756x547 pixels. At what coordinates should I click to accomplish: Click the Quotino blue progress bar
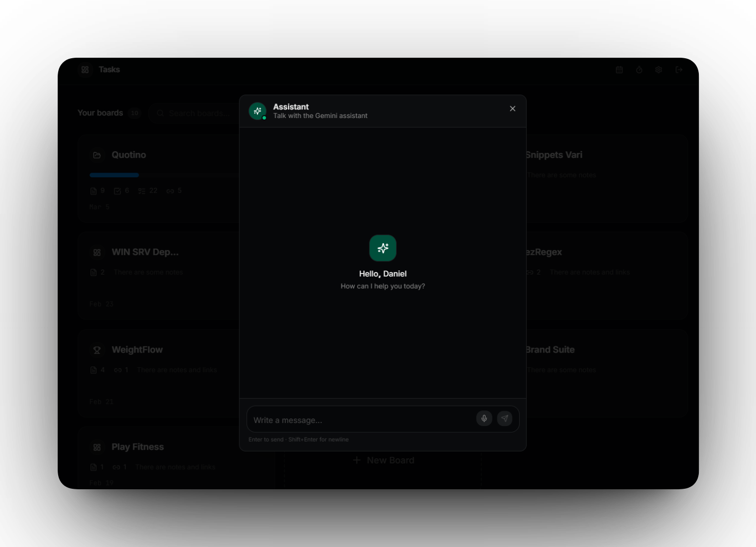tap(114, 175)
